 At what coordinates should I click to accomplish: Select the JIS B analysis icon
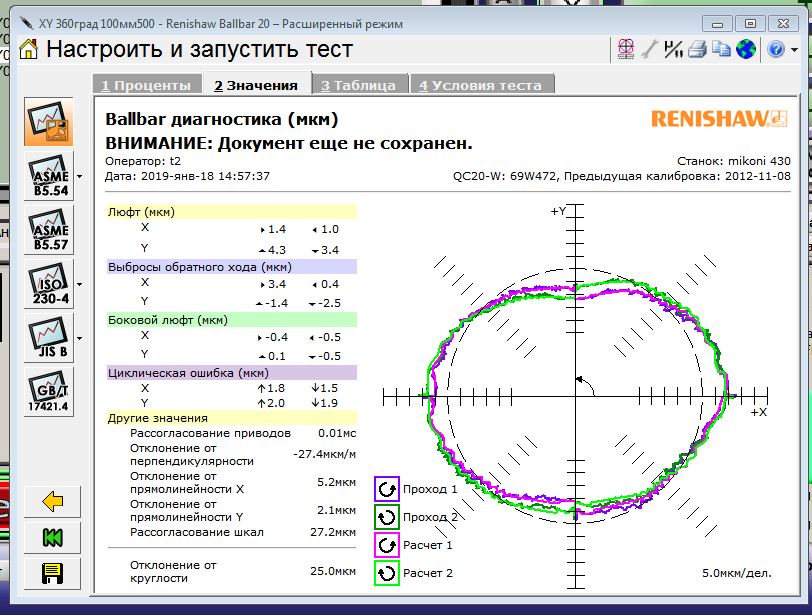[x=49, y=338]
